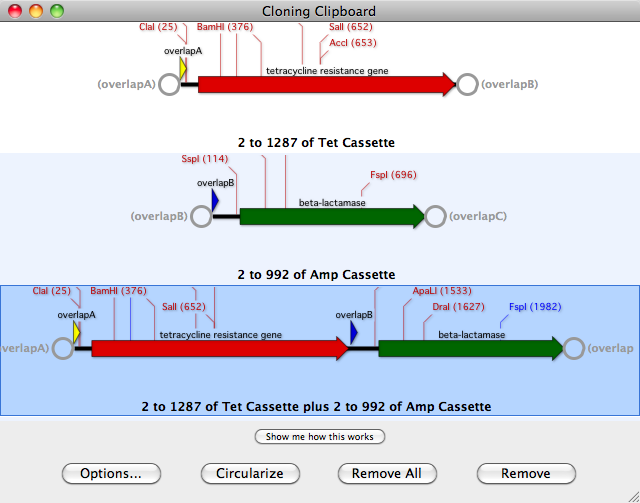This screenshot has height=503, width=640.
Task: Select the green beta-lactamase arrow in Amp Cassette
Action: tap(330, 217)
